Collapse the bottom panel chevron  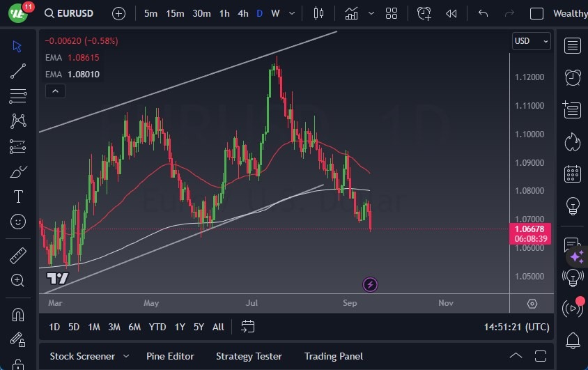coord(516,356)
